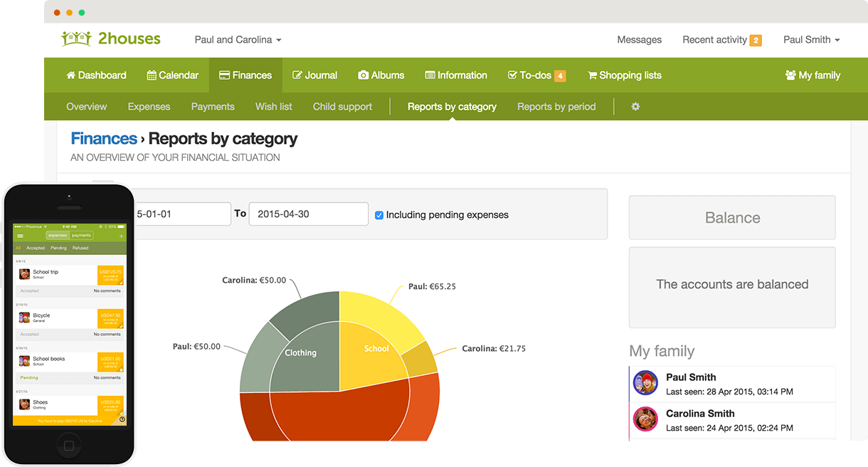This screenshot has width=868, height=467.
Task: Click Carolina Smith's avatar picture
Action: (645, 419)
